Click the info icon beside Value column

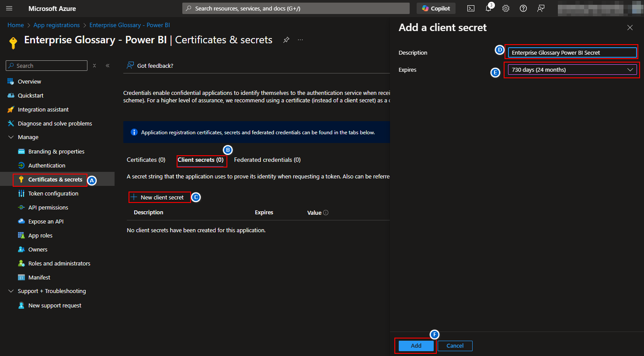click(x=326, y=213)
